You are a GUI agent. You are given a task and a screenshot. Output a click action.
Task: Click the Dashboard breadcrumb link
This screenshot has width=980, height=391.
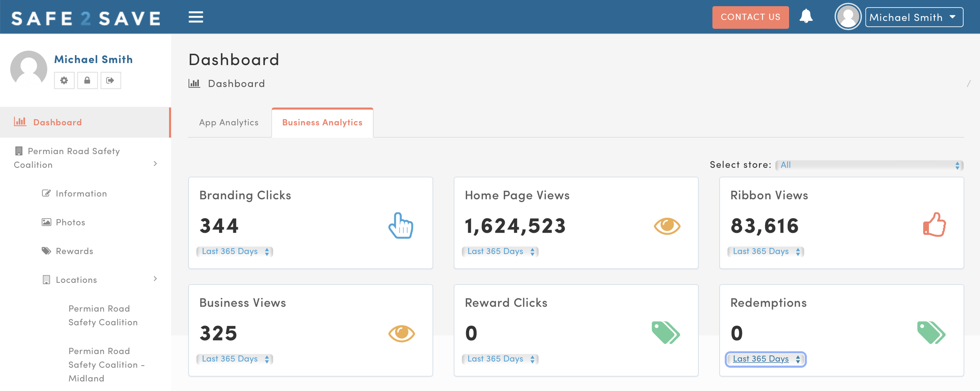(236, 84)
